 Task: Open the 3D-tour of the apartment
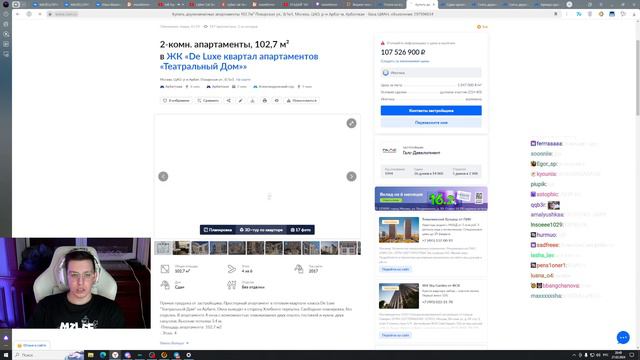pyautogui.click(x=261, y=230)
